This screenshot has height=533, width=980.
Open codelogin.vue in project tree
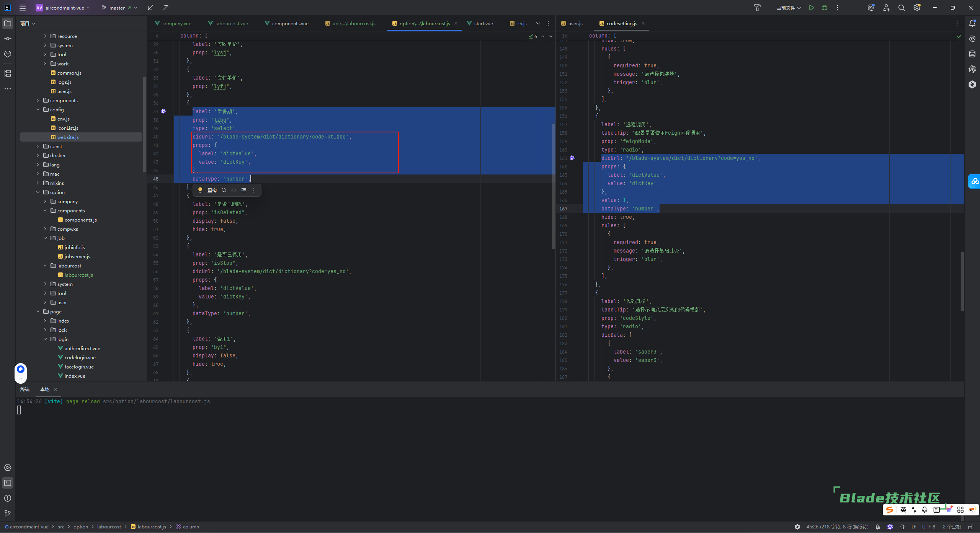(x=80, y=357)
